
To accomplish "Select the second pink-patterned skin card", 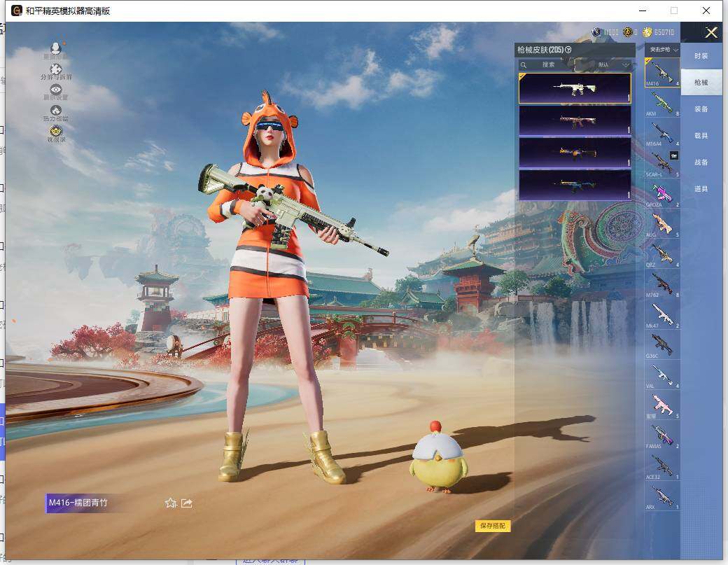I will click(575, 120).
